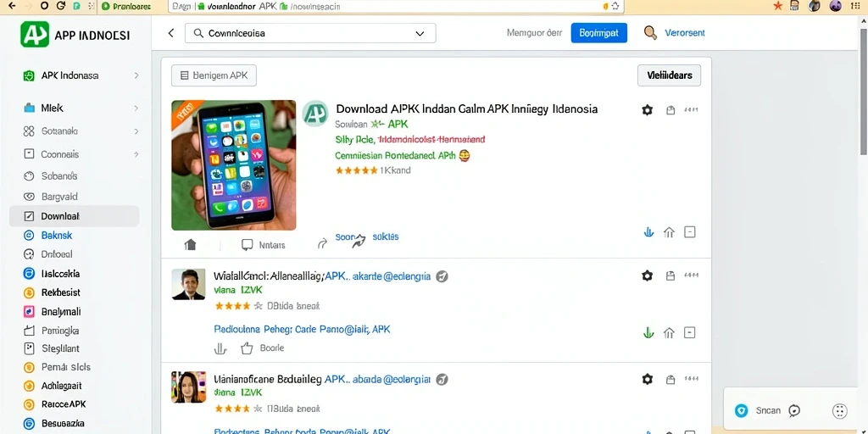This screenshot has height=434, width=868.
Task: Click the gear icon on the Wialallomol row
Action: pos(647,275)
